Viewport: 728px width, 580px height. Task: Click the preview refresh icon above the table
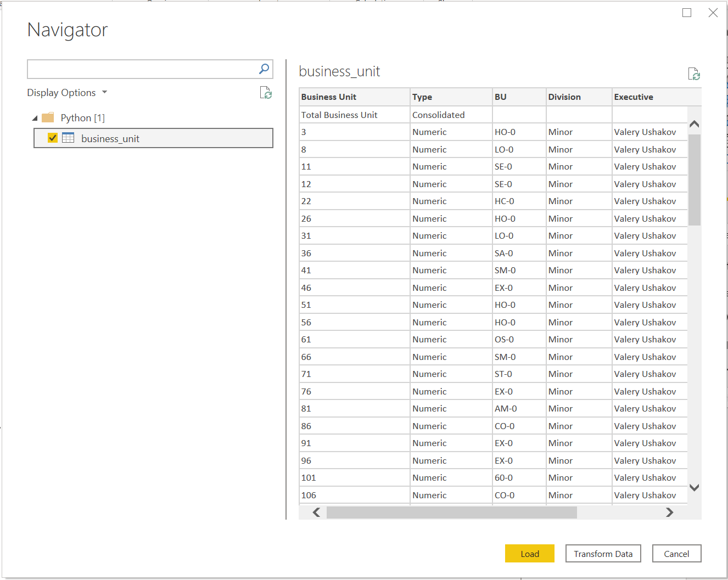click(694, 74)
